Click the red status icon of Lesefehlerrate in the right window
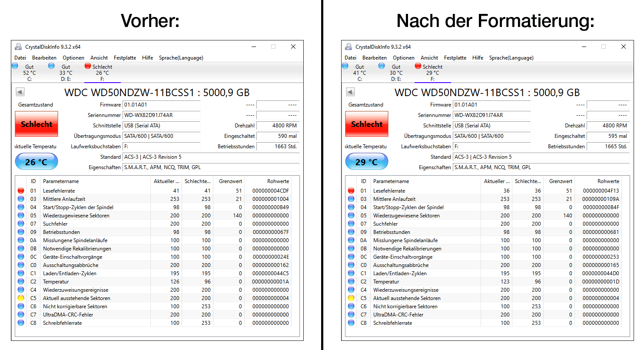 coord(351,190)
